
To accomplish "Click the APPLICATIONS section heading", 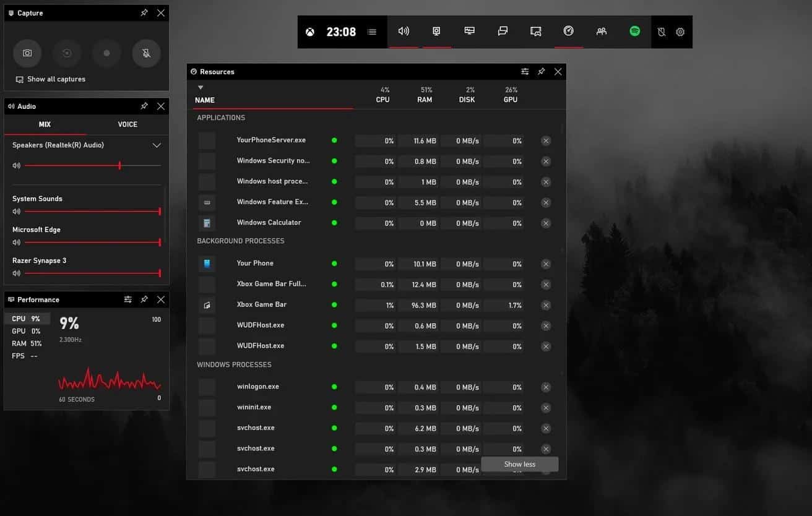I will coord(221,118).
